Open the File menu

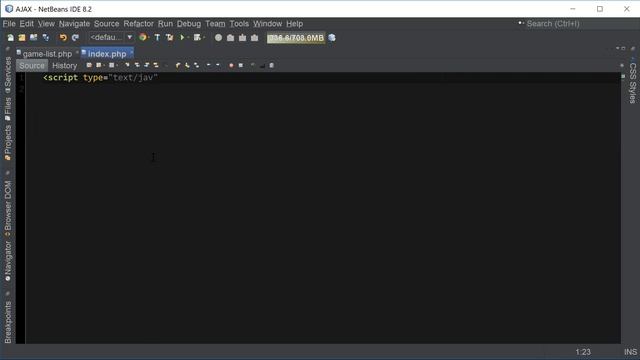[9, 24]
